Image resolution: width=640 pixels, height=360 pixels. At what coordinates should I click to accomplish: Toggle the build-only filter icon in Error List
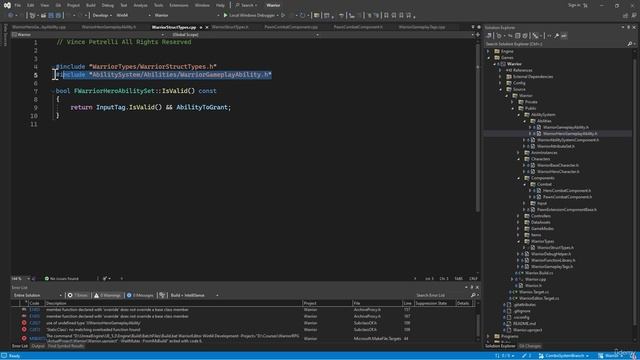162,295
